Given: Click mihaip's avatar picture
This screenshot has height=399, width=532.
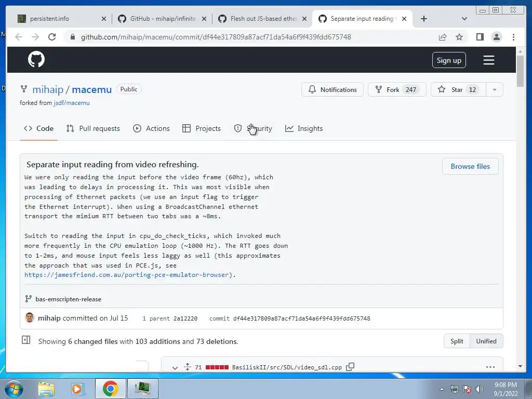Looking at the screenshot, I should (x=30, y=317).
